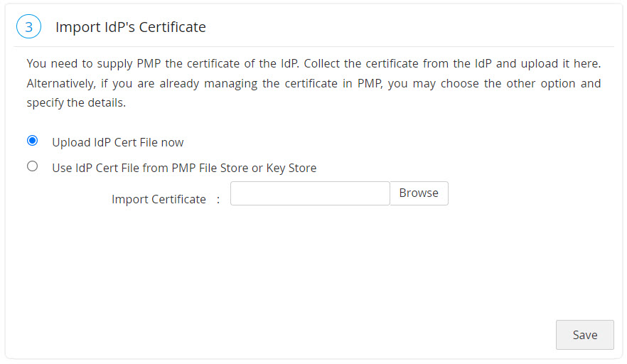The width and height of the screenshot is (627, 364).
Task: Click the "Import Certificate" field label
Action: click(x=159, y=199)
